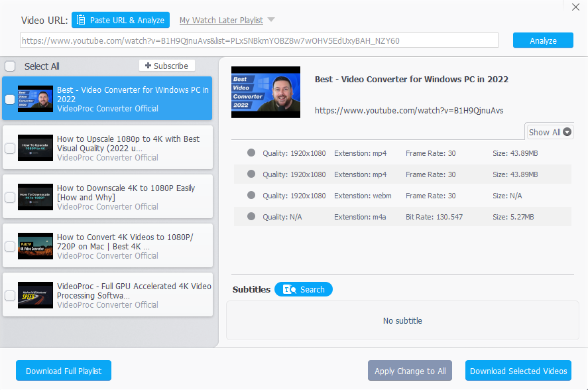Check the Convert 4K Videos on Mac item

[x=10, y=246]
